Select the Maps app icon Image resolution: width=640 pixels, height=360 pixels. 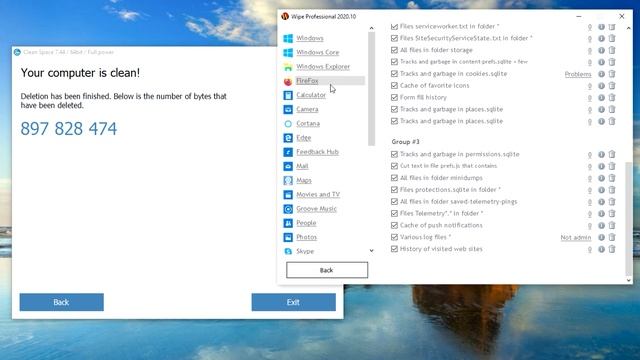pyautogui.click(x=288, y=180)
